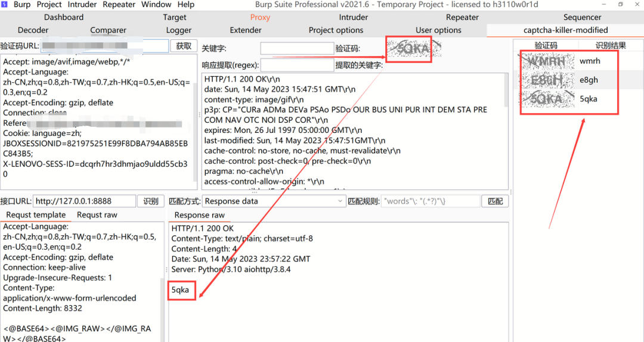Switch to the Repeater tab
This screenshot has height=342, width=644.
click(462, 17)
